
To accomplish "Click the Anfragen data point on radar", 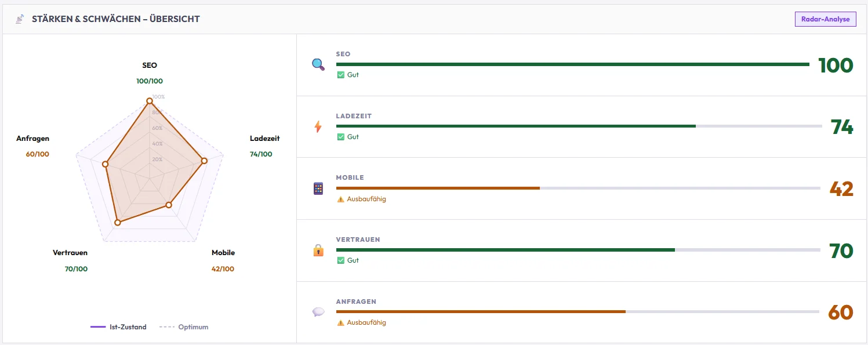I will click(x=105, y=165).
